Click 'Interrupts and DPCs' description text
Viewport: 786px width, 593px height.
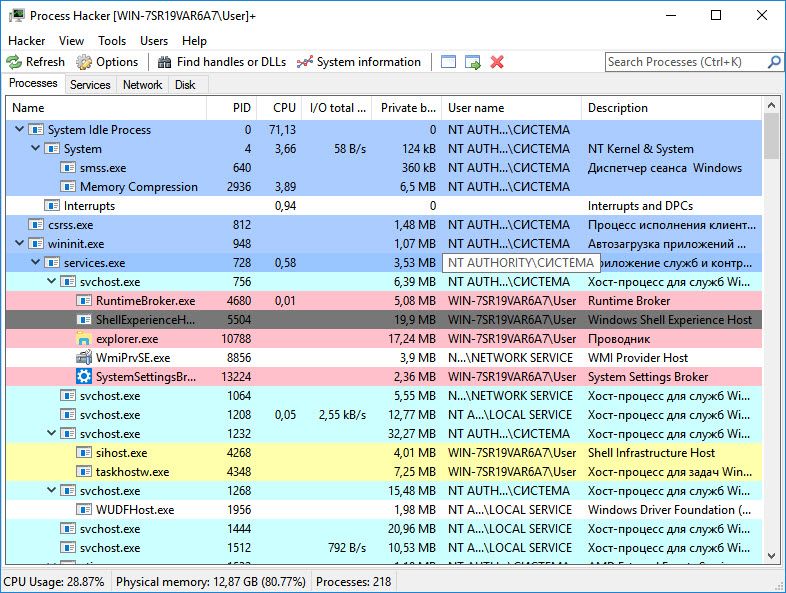click(640, 206)
